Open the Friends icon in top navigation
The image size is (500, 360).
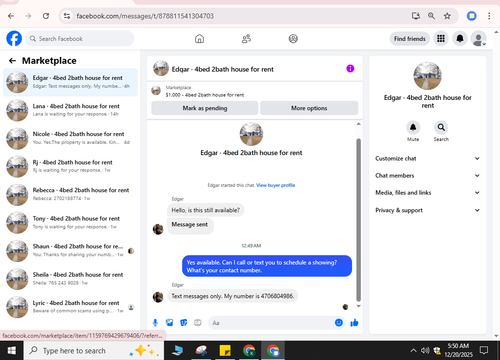(x=246, y=39)
